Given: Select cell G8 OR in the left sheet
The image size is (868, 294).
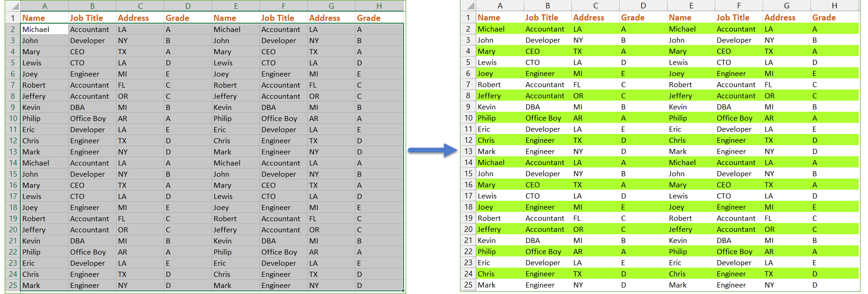Looking at the screenshot, I should pos(331,96).
